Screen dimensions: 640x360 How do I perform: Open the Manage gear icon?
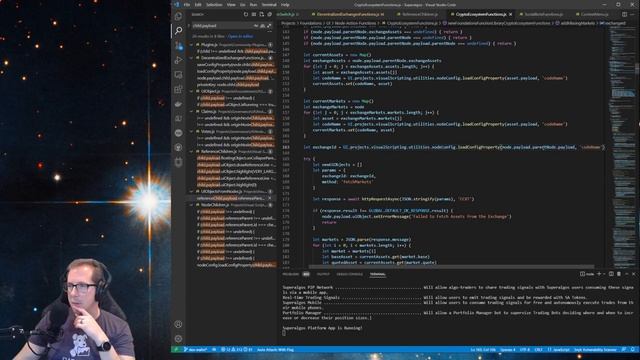[x=178, y=339]
